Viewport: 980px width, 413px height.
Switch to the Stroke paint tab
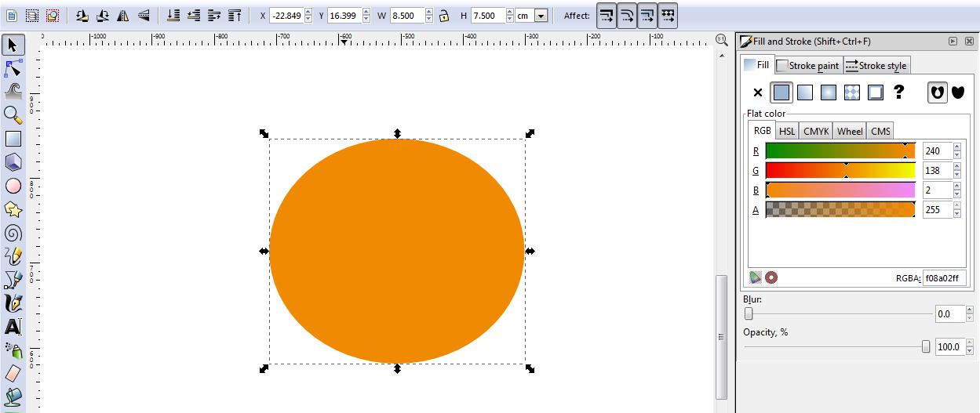pyautogui.click(x=808, y=66)
